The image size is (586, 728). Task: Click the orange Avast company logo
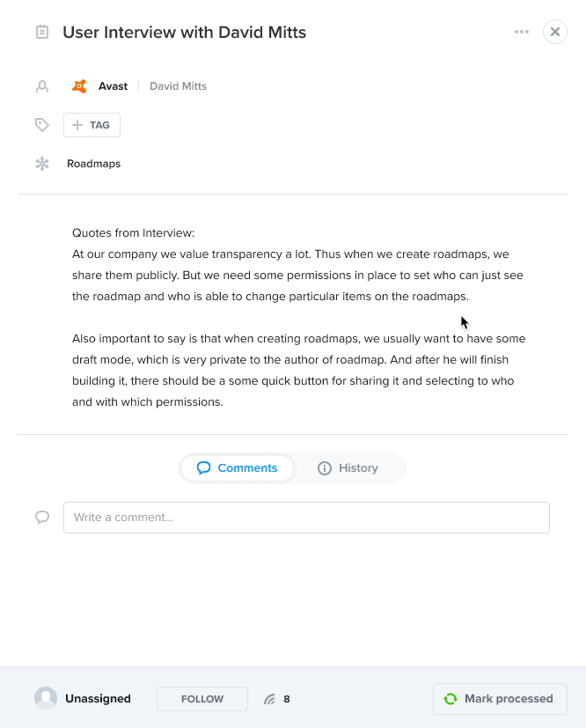click(79, 86)
